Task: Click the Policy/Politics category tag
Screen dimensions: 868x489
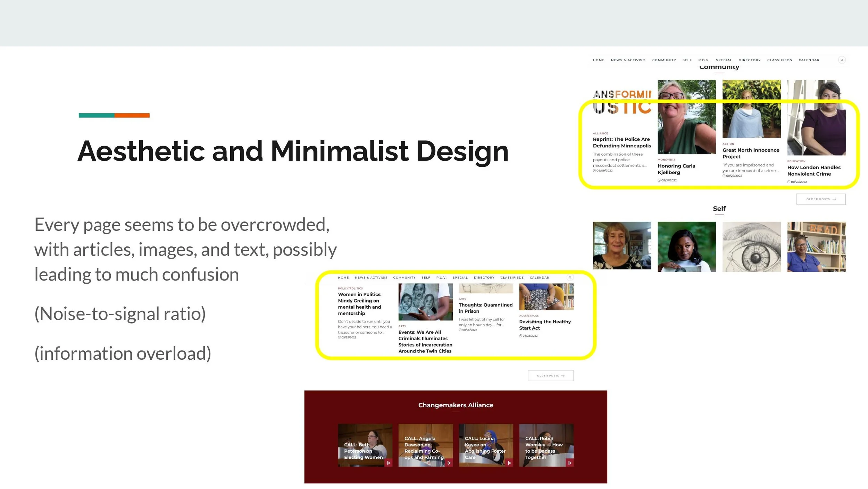Action: pyautogui.click(x=350, y=288)
